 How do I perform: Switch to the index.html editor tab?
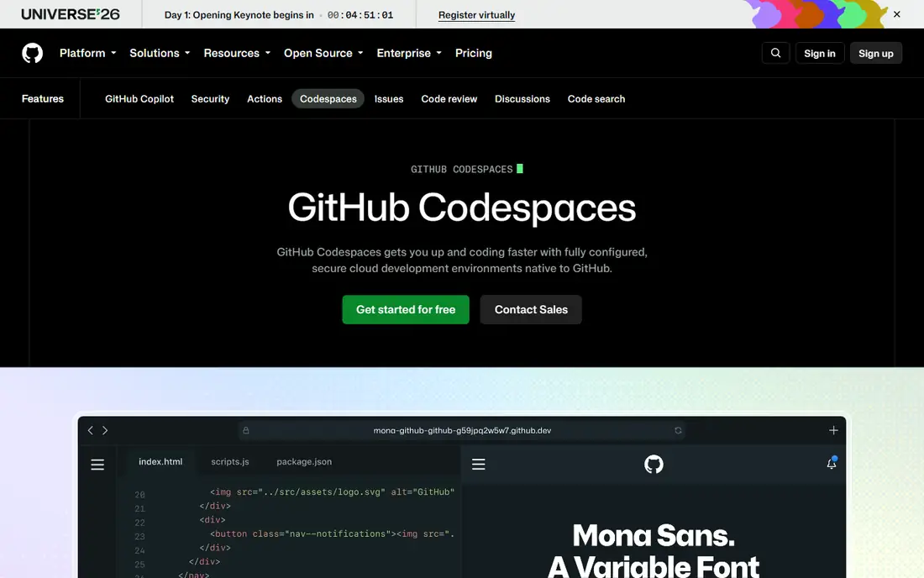point(160,462)
